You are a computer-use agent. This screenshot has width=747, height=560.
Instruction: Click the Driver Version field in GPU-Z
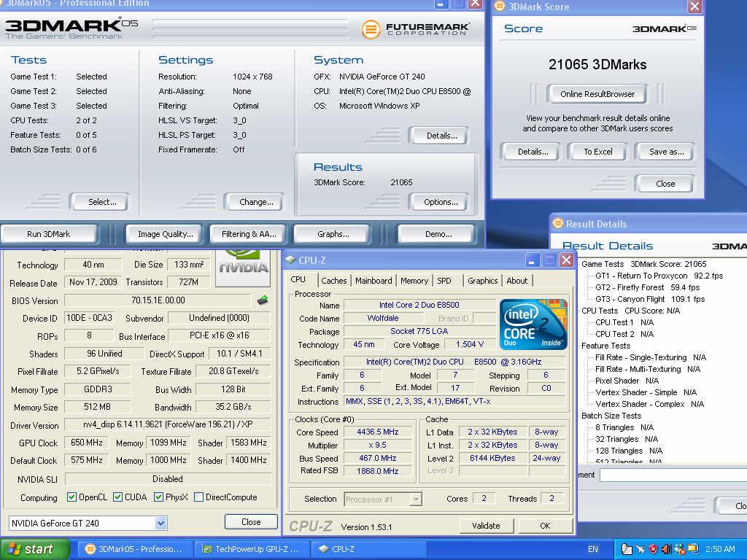(x=168, y=424)
